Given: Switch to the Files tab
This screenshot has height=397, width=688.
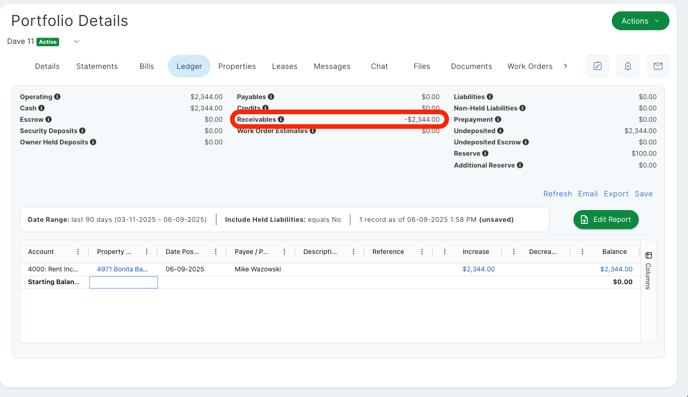Looking at the screenshot, I should coord(422,66).
